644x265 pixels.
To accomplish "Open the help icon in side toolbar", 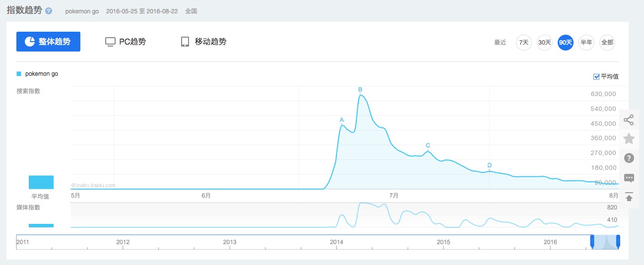I will (629, 158).
